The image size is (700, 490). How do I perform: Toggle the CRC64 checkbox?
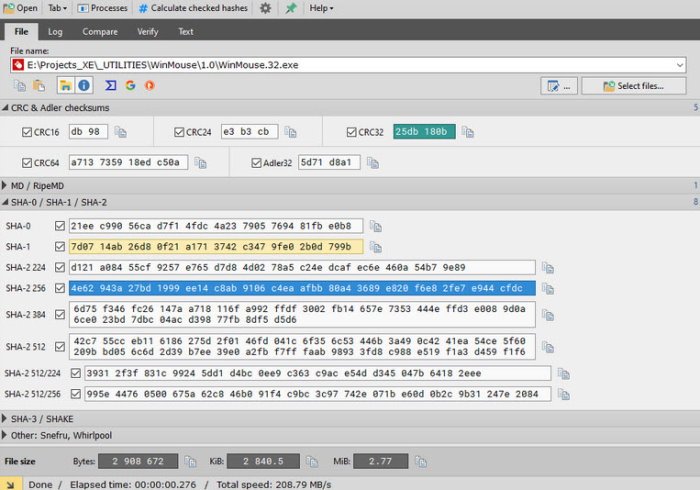pos(27,163)
